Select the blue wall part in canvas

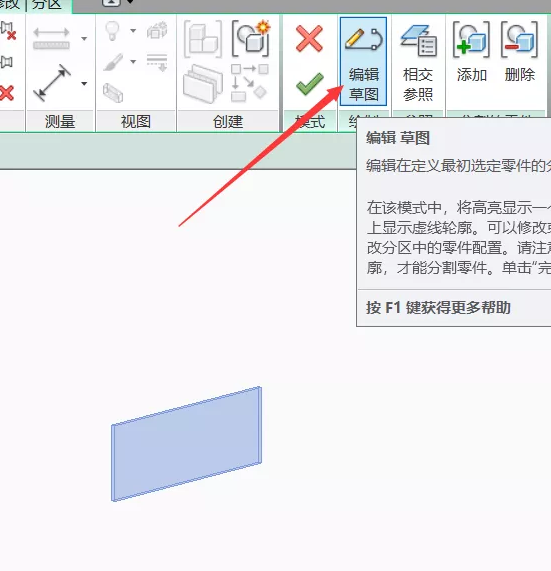click(x=186, y=444)
